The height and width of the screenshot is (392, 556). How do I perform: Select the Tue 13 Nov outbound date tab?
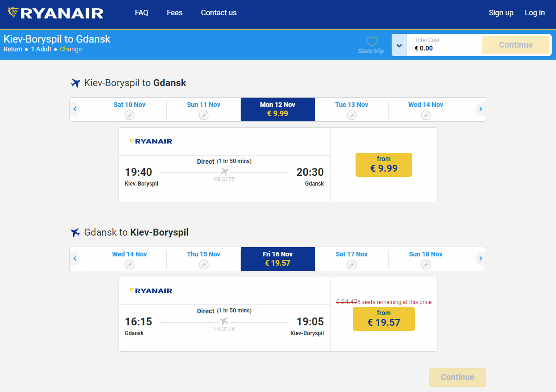point(352,110)
